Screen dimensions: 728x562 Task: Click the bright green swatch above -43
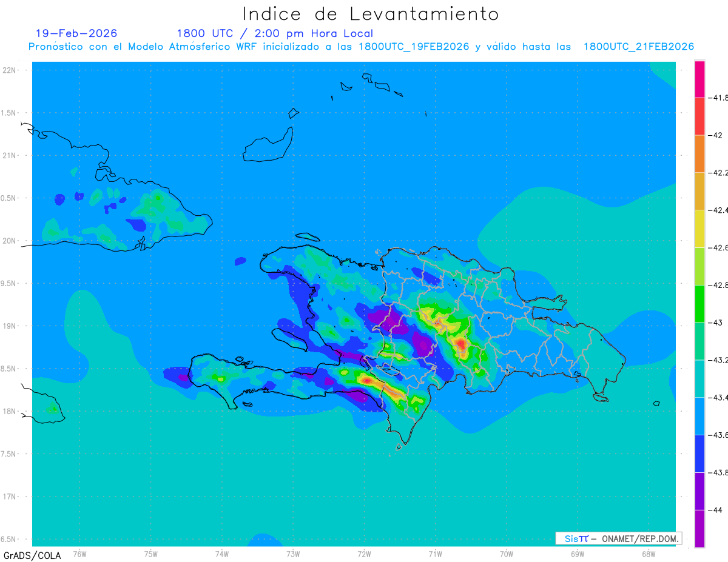[x=699, y=304]
